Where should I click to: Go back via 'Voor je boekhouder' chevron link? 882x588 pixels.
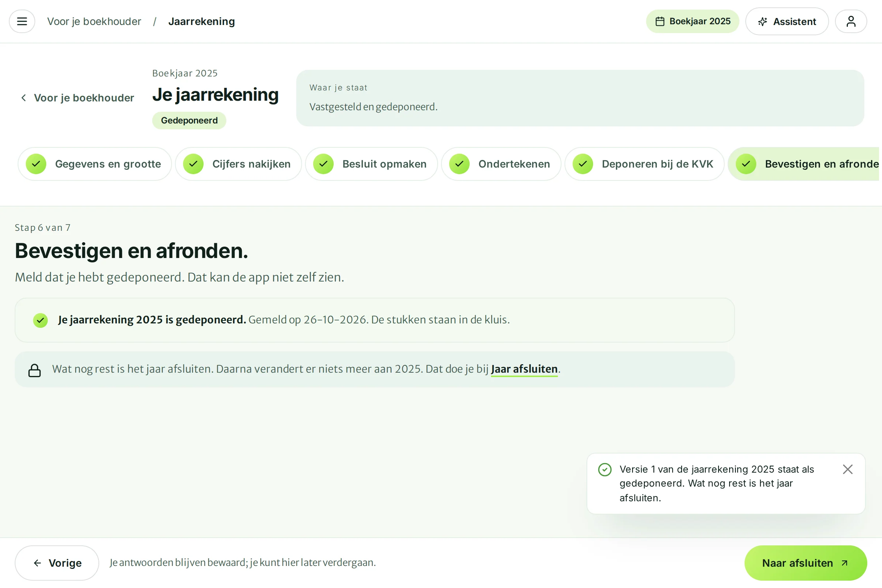(77, 98)
